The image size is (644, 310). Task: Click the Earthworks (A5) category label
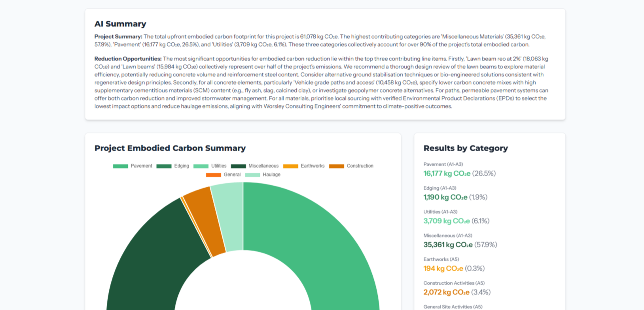[x=441, y=259]
